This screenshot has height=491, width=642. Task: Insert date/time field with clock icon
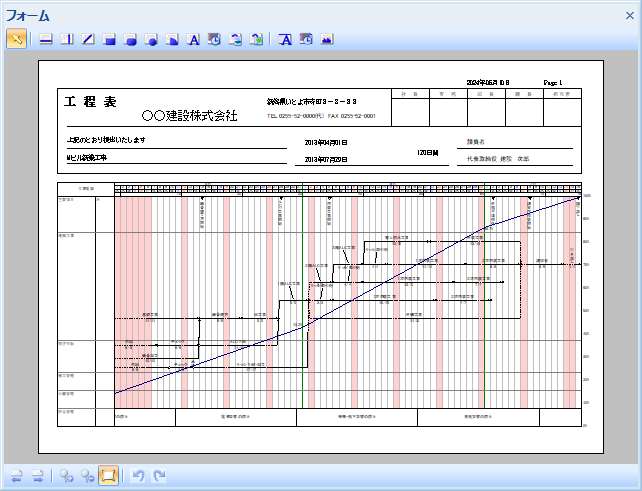(x=215, y=39)
